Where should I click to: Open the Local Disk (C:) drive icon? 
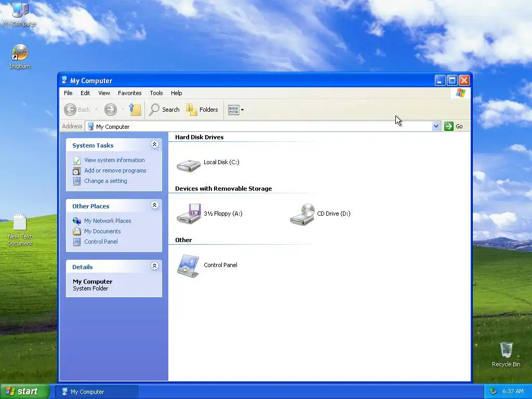click(x=189, y=166)
